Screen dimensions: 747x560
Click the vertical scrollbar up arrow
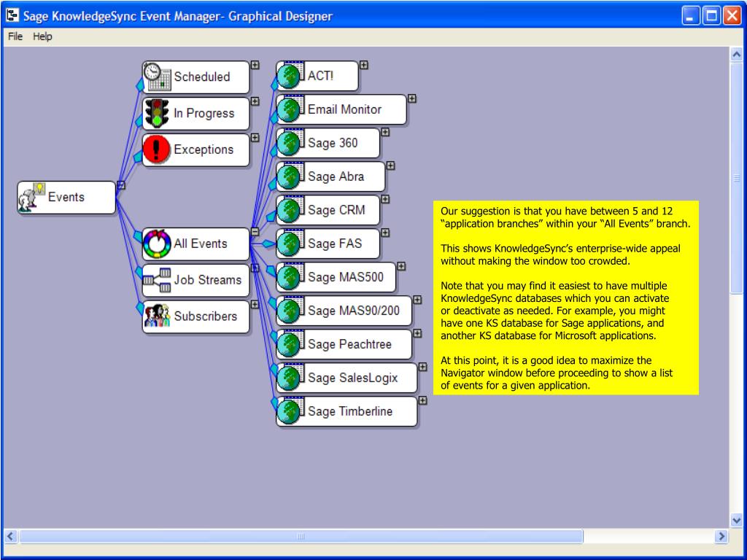737,54
